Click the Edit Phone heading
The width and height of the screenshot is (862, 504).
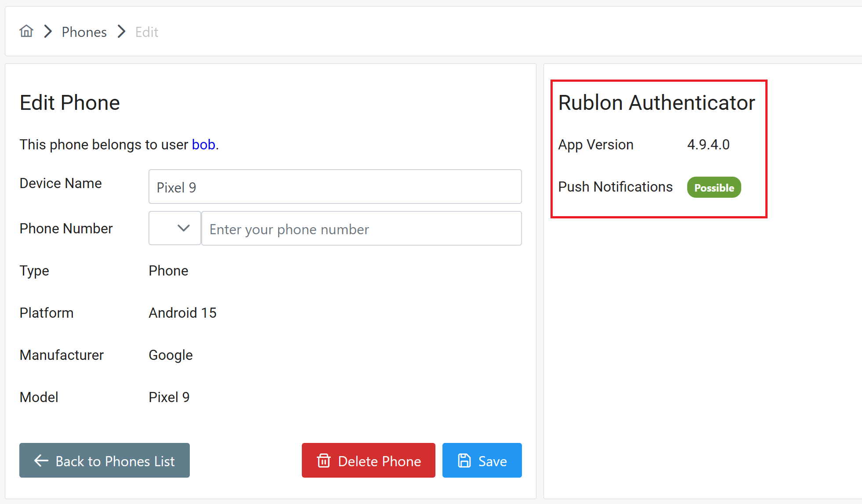coord(70,103)
